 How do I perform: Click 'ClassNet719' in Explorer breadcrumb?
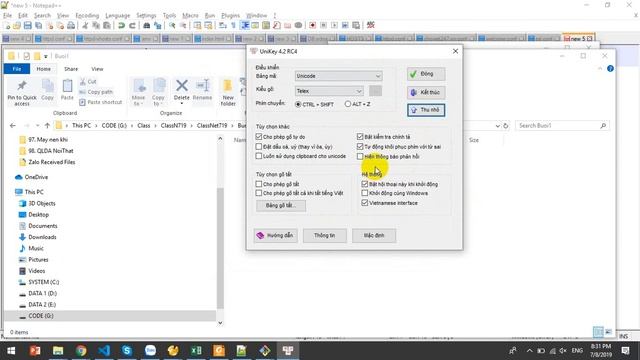tap(212, 126)
